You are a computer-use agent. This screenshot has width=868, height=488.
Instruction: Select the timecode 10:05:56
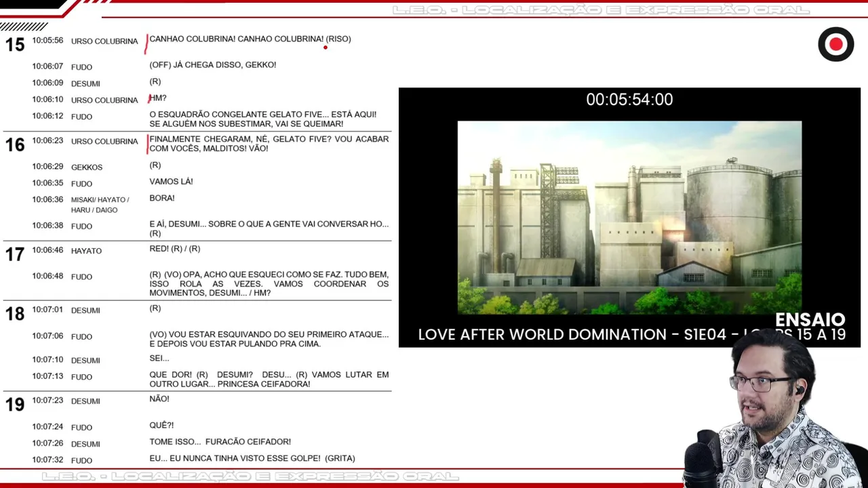point(47,41)
